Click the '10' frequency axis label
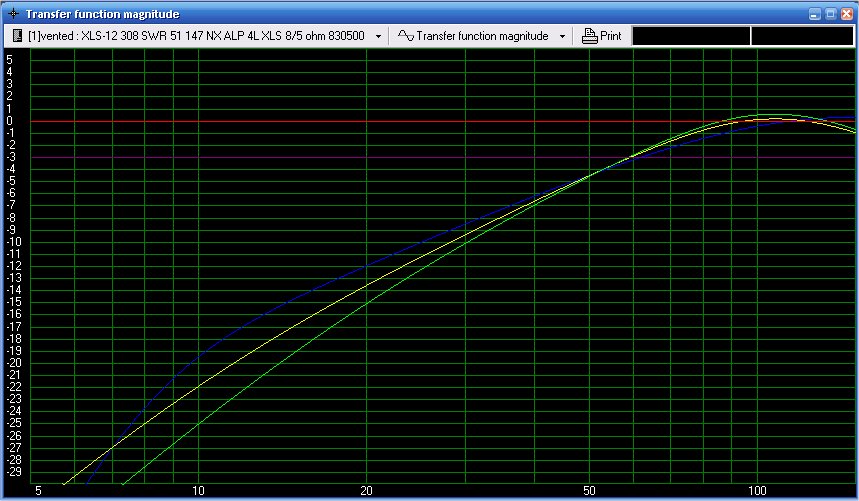This screenshot has width=859, height=501. coord(198,491)
